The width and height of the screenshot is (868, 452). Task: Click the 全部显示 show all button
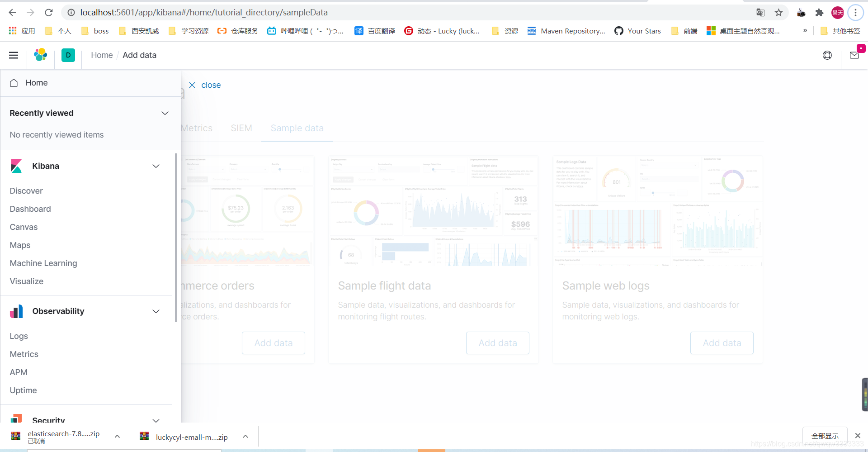[x=825, y=436]
